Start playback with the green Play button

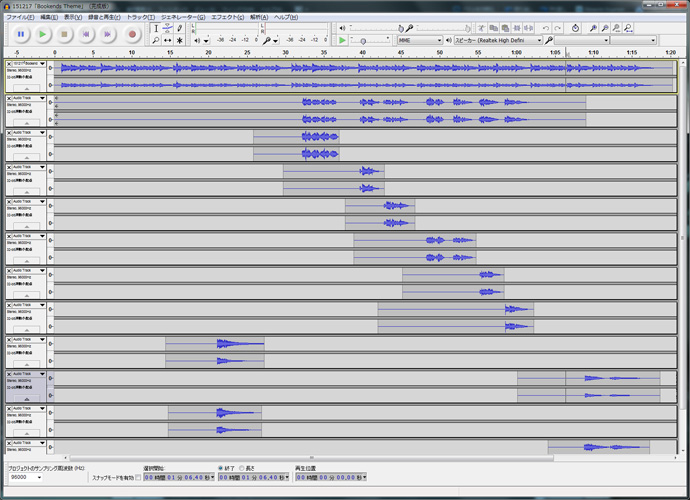coord(42,34)
